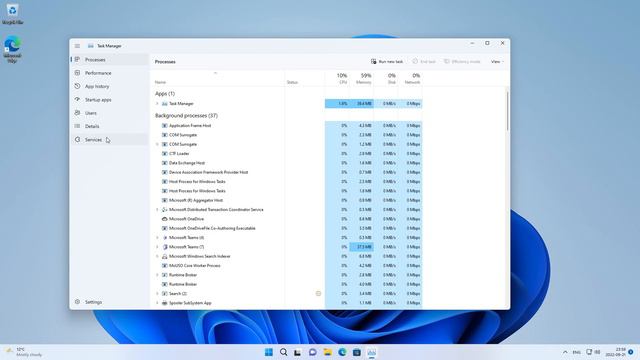The height and width of the screenshot is (360, 640).
Task: Switch to the Performance page
Action: click(109, 73)
